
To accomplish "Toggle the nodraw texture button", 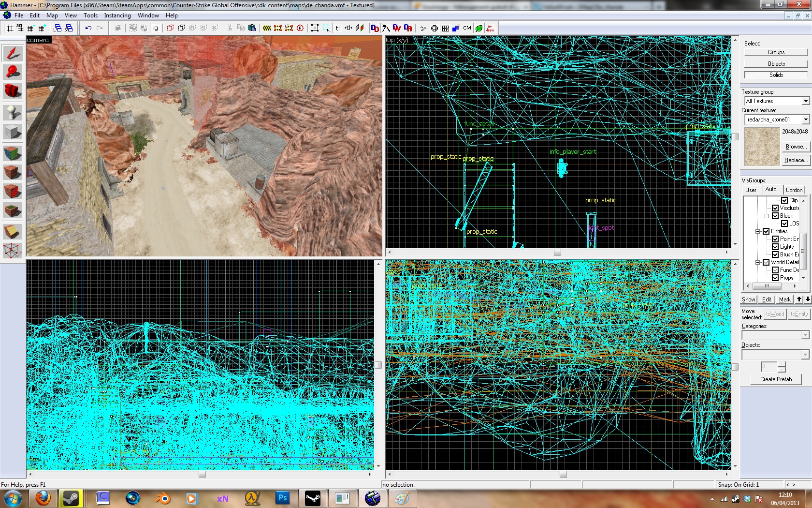I will (490, 28).
